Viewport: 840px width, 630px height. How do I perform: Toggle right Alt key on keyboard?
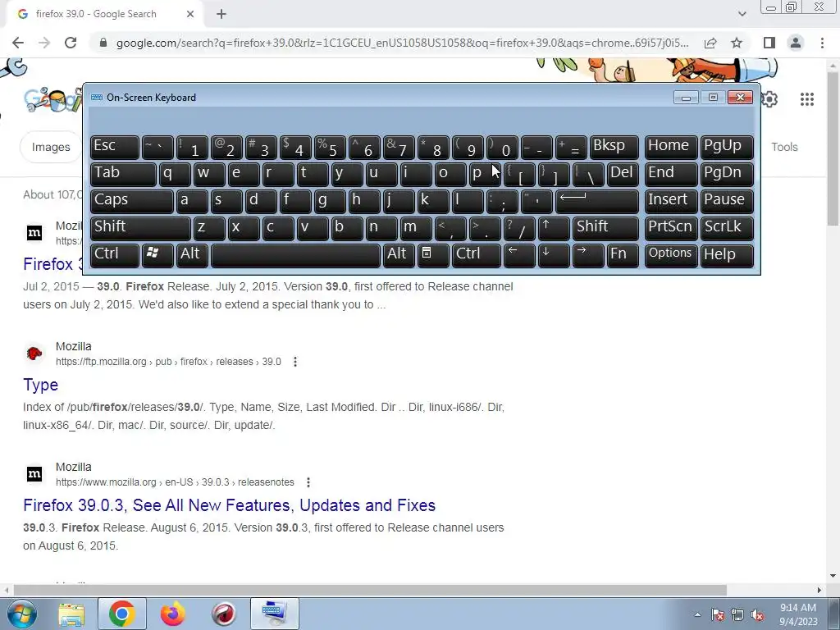tap(399, 255)
